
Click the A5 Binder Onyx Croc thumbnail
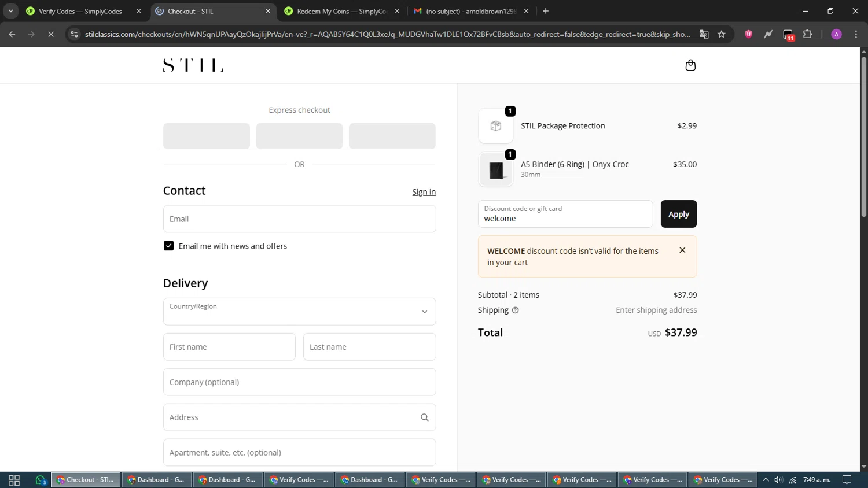(x=496, y=170)
